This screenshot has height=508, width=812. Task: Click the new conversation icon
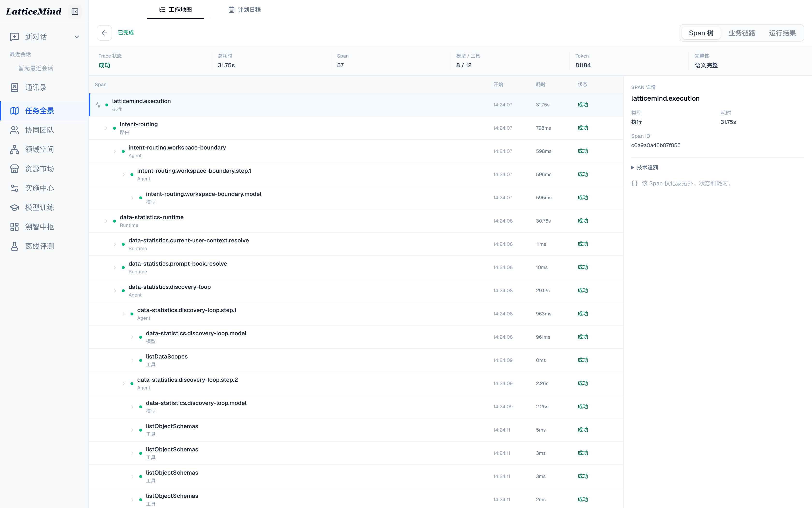(x=14, y=37)
